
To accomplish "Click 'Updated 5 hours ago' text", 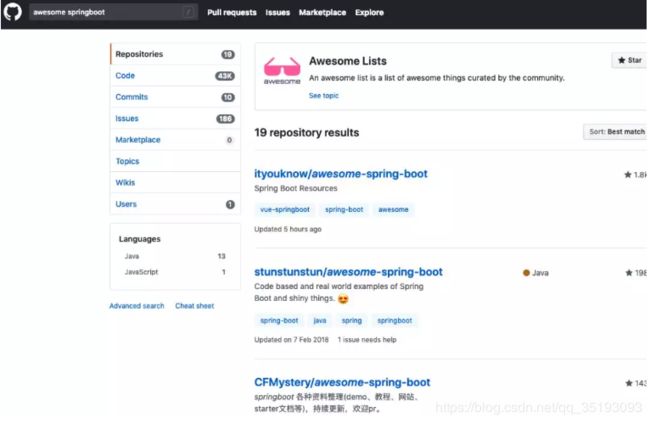I will [288, 229].
